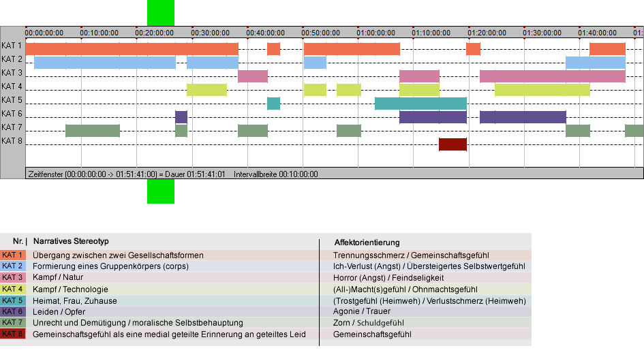Click 'Horror (Angst) / Feindseligkeit' affect text
The image size is (644, 361).
(x=388, y=278)
